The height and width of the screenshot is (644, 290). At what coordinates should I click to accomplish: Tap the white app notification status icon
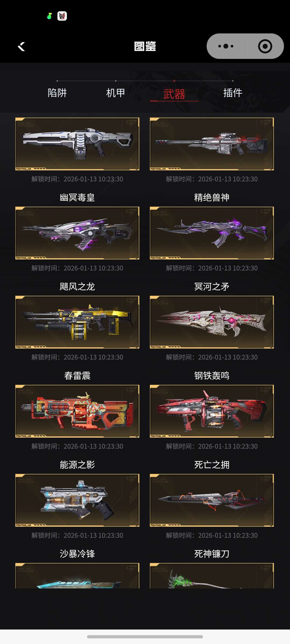click(x=62, y=16)
